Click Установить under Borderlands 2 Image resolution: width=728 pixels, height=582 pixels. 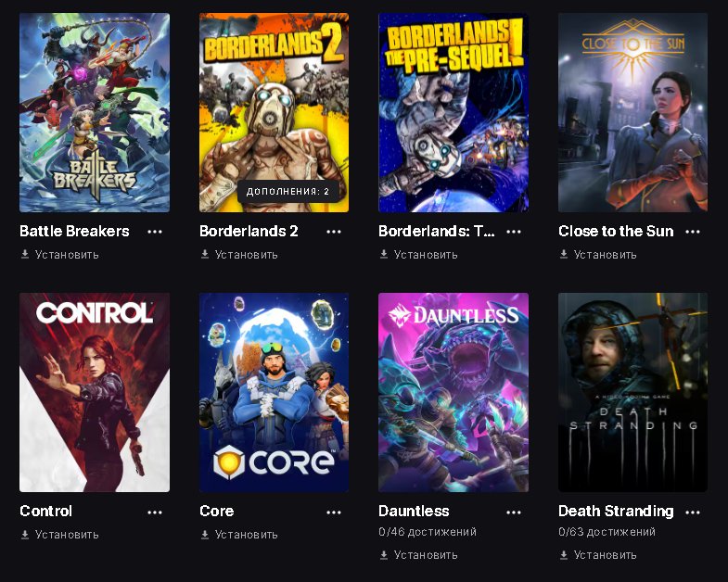click(239, 254)
